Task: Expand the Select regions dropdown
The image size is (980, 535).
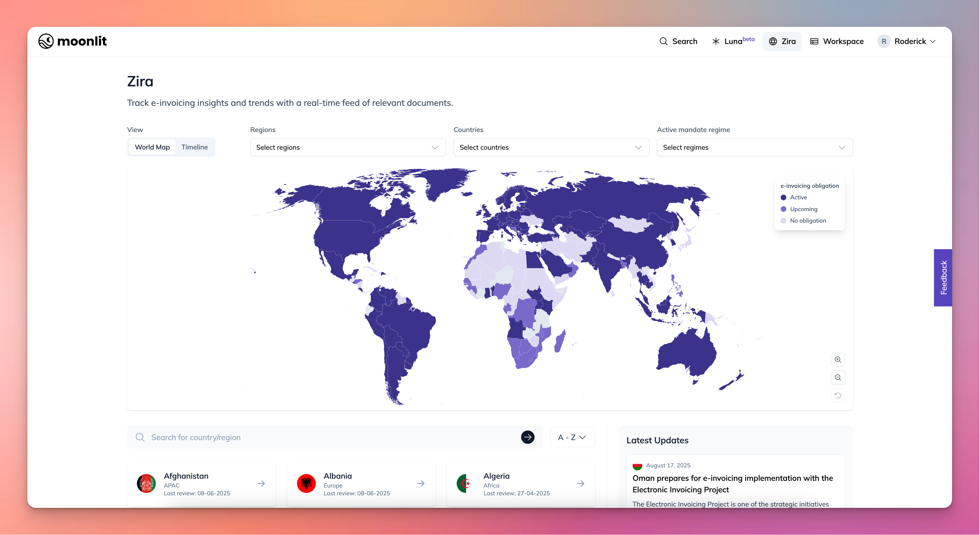Action: pyautogui.click(x=348, y=148)
